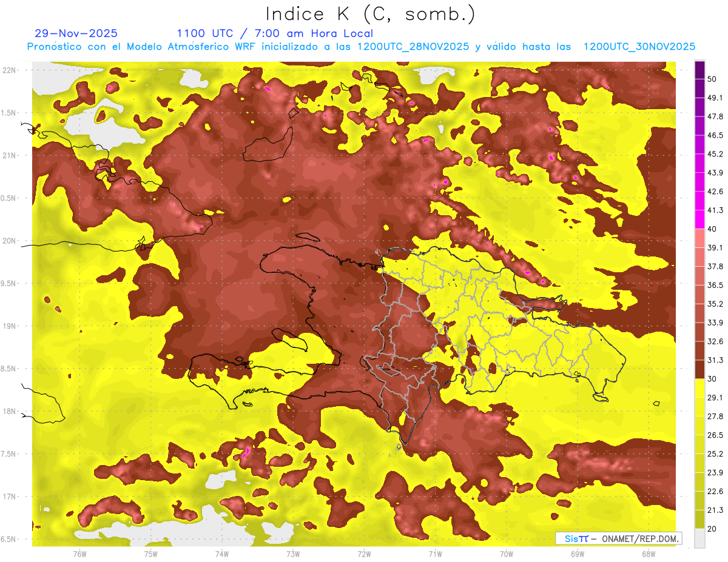Screen dimensions: 728x562
Task: Click the "37.8" color scale label
Action: [715, 267]
